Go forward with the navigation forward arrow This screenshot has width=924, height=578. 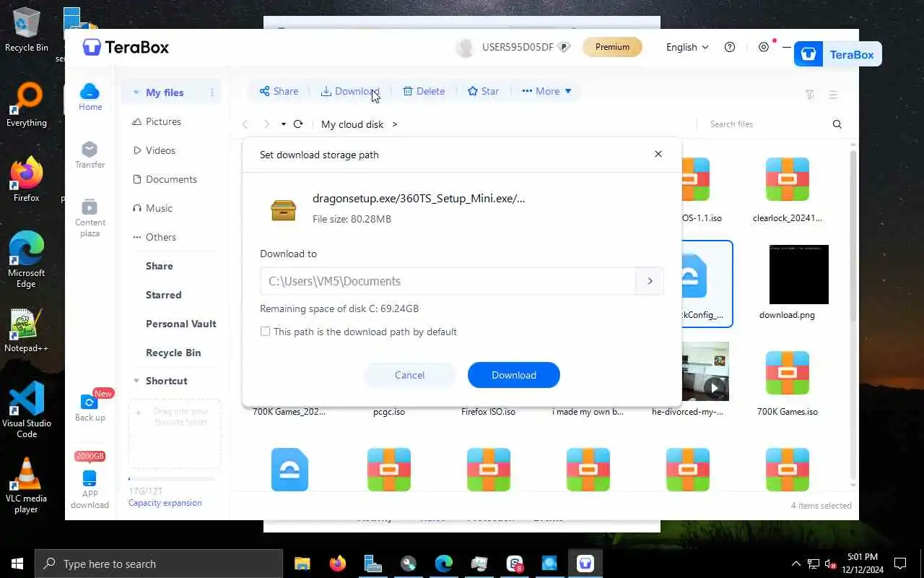tap(266, 124)
